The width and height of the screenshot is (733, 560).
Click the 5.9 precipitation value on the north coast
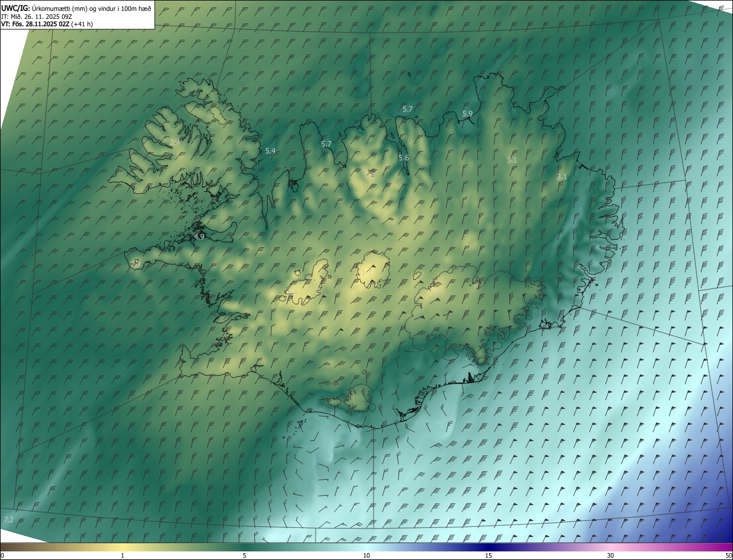(467, 113)
